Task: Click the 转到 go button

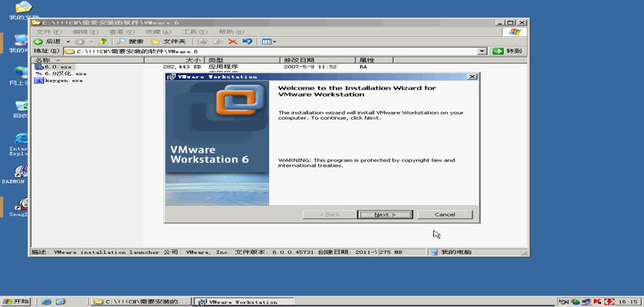Action: (509, 51)
